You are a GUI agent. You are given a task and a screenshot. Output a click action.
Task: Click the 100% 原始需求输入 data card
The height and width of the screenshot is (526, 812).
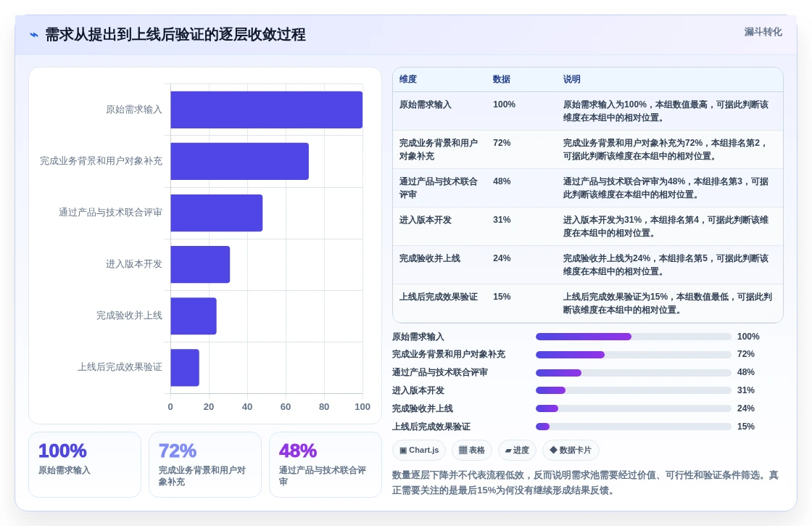point(85,465)
